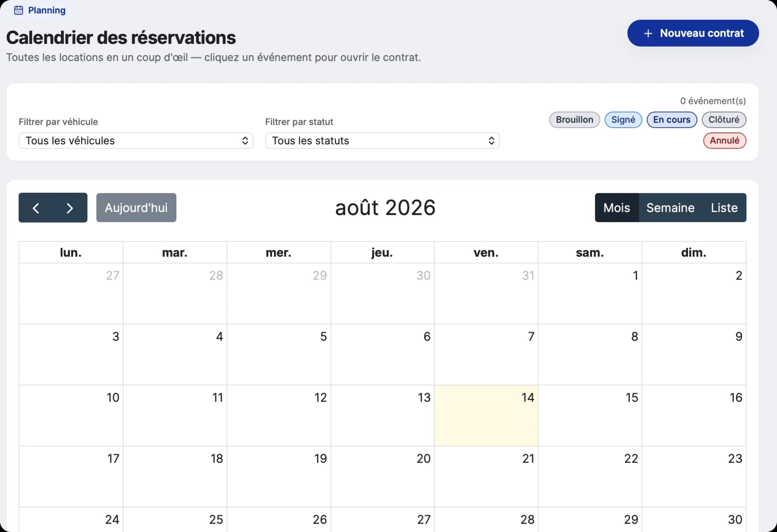Click day number 26
The image size is (777, 532).
coord(320,519)
